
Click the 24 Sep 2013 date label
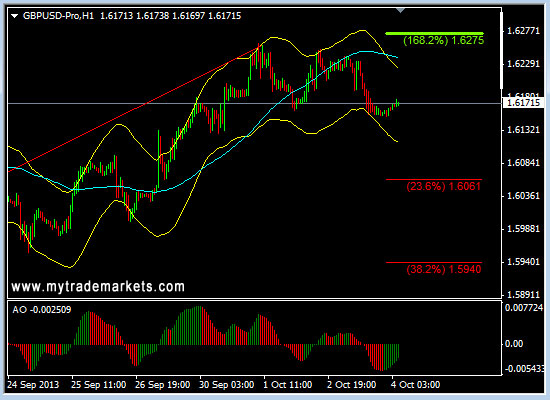33,385
